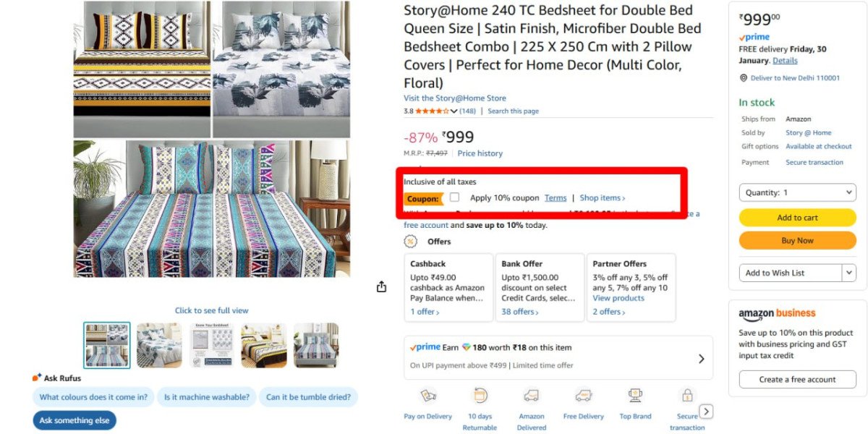The width and height of the screenshot is (868, 434).
Task: Select the second bedsheet thumbnail
Action: (x=159, y=345)
